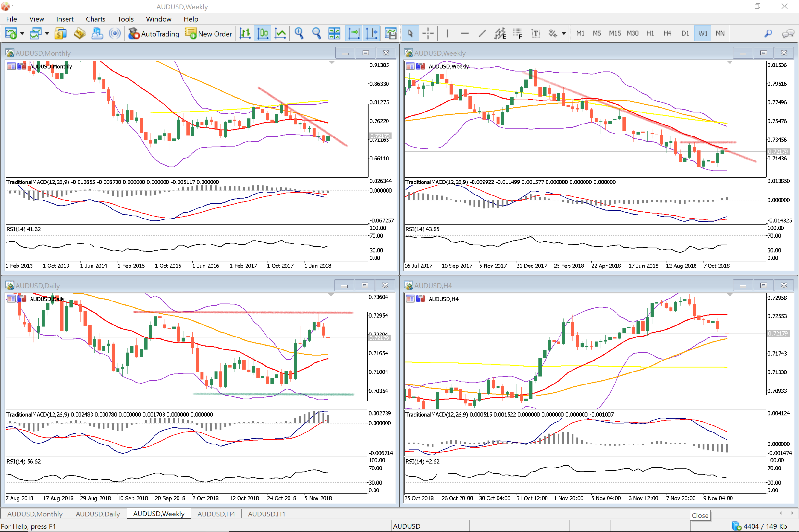This screenshot has width=799, height=532.
Task: Click the horizontal line tool
Action: [x=464, y=33]
